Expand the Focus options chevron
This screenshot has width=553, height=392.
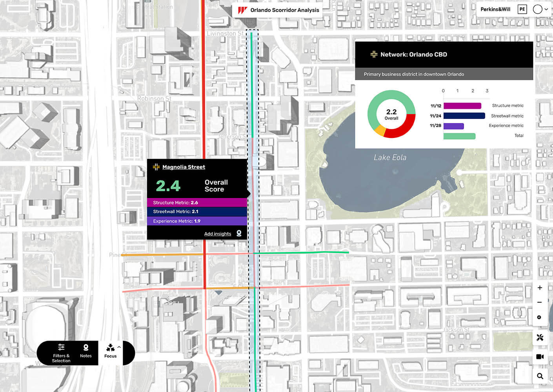coord(119,347)
